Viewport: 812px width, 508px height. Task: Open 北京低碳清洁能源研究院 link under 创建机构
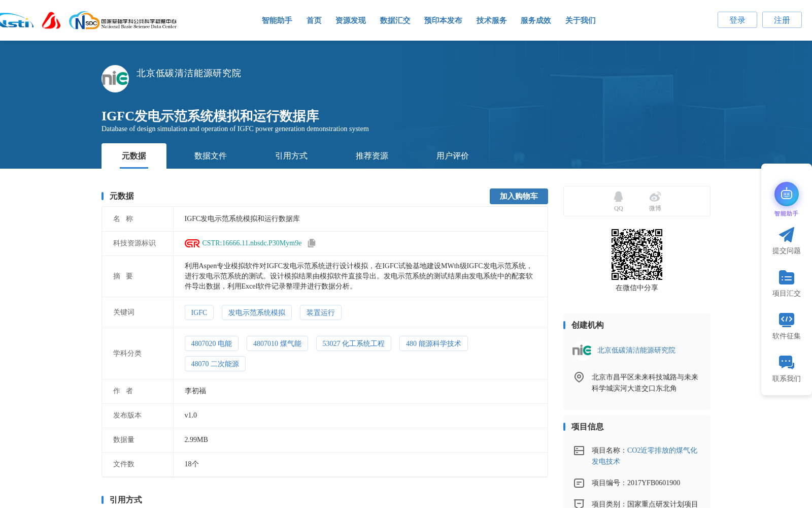(x=636, y=350)
